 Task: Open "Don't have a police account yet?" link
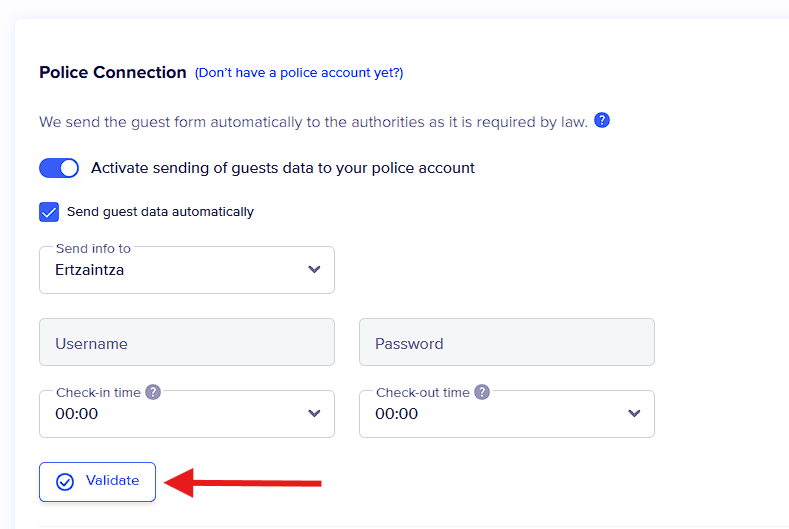click(299, 73)
